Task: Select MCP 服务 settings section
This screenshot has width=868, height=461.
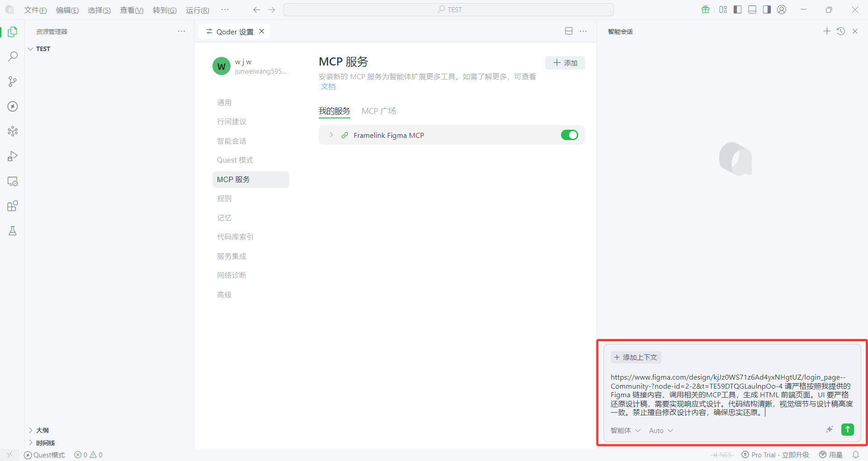Action: coord(251,179)
